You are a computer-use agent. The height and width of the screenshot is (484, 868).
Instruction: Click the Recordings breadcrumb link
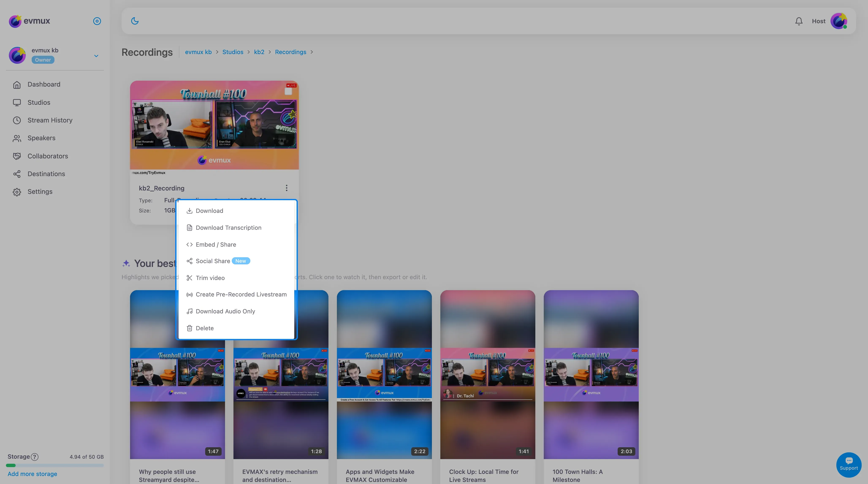290,52
